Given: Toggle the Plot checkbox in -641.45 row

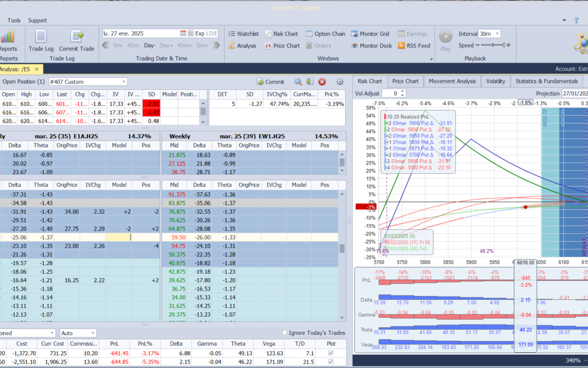Looking at the screenshot, I should coord(331,353).
